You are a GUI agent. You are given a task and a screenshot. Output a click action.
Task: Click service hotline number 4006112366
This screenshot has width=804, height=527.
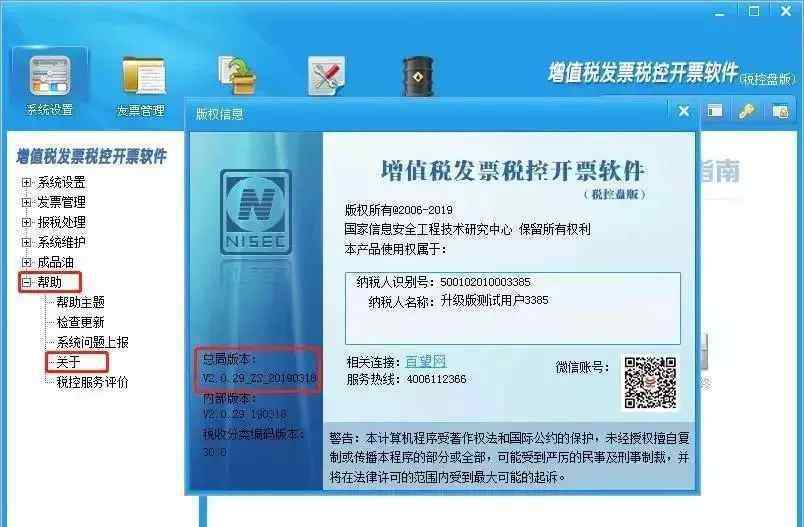(x=436, y=379)
